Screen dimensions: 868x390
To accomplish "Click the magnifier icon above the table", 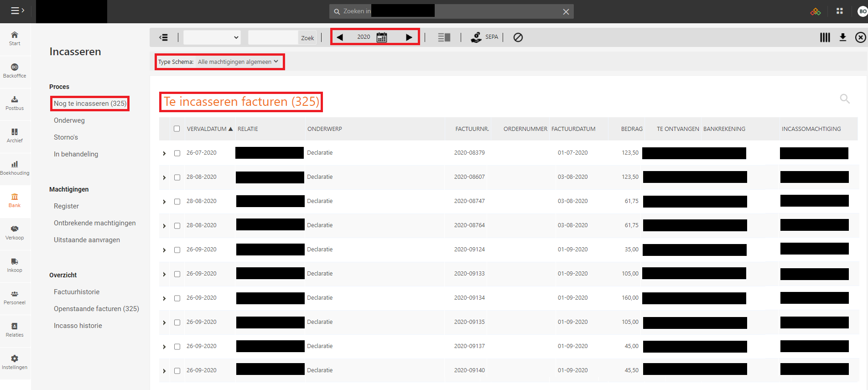I will tap(844, 99).
